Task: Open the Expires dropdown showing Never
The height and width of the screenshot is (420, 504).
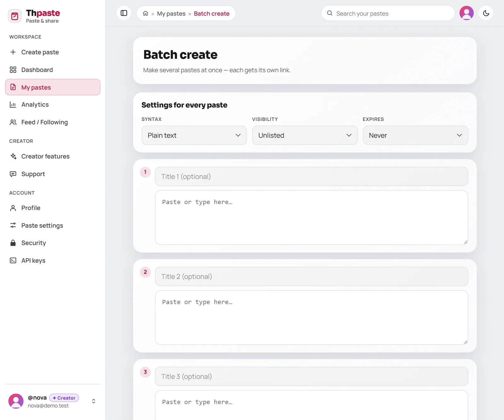Action: click(415, 135)
